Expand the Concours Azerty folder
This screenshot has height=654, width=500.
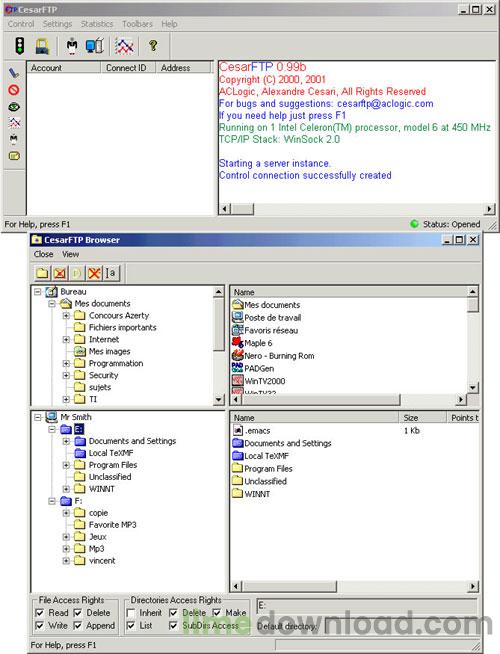[66, 316]
